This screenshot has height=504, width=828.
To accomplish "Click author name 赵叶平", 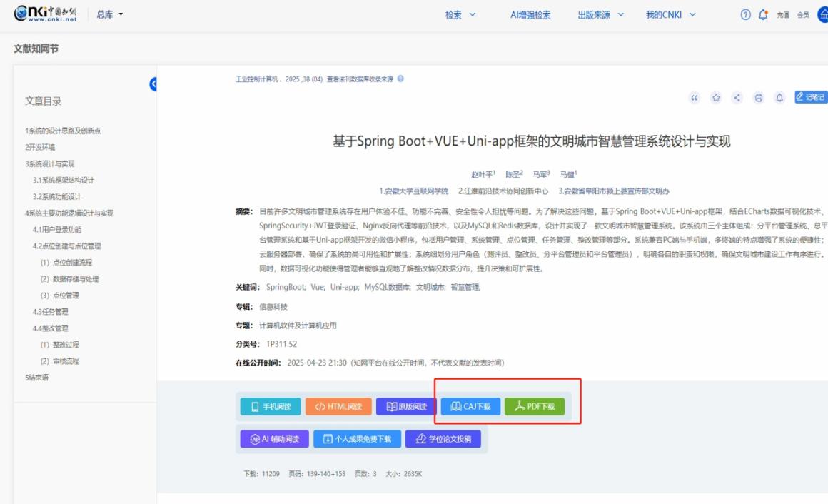I will [482, 174].
